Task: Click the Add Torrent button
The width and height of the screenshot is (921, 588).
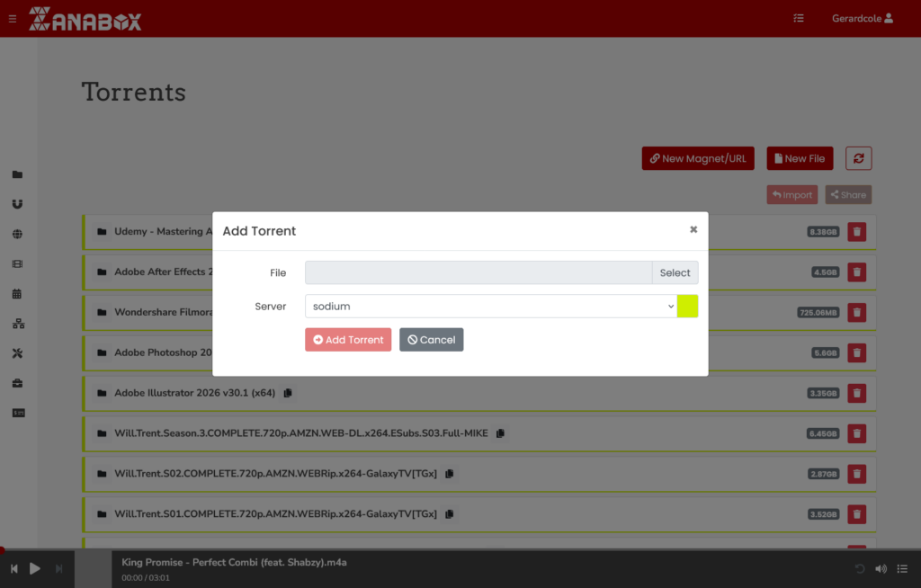Action: (348, 339)
